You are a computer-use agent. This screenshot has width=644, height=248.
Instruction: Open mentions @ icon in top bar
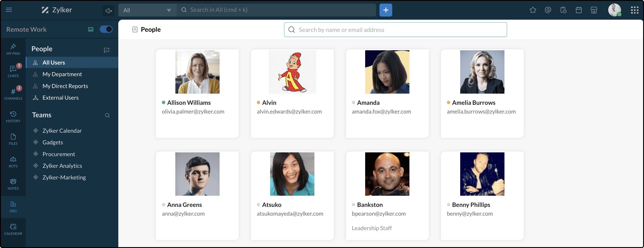[x=548, y=10]
